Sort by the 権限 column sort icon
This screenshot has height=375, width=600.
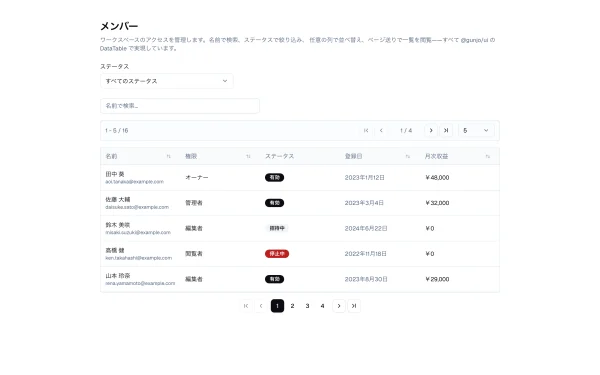coord(248,156)
